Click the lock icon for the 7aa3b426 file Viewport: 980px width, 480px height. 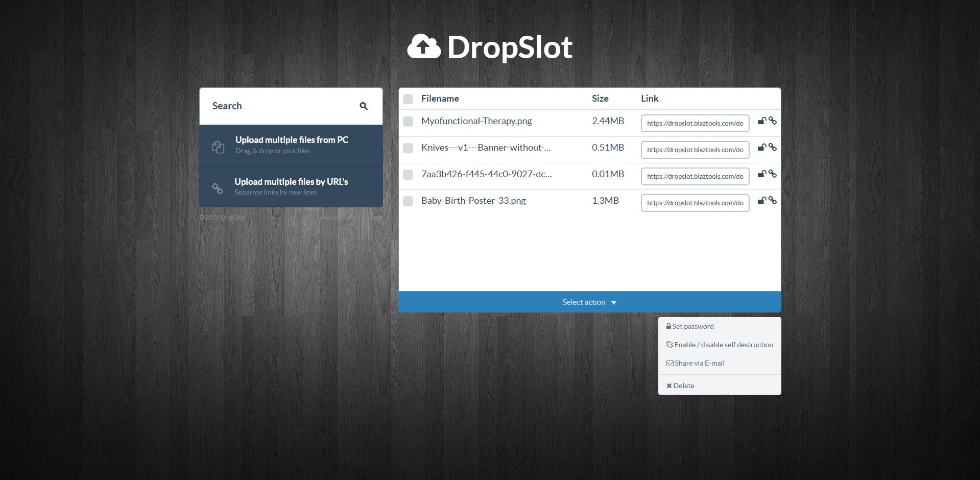click(761, 174)
